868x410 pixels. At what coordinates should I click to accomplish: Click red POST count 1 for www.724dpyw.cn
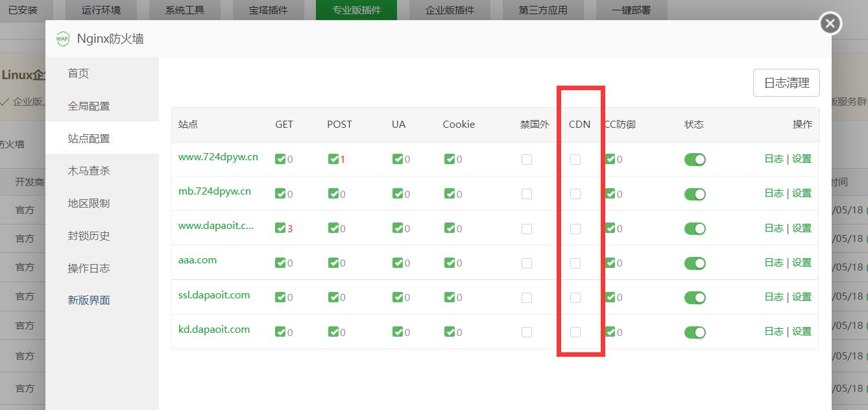343,160
